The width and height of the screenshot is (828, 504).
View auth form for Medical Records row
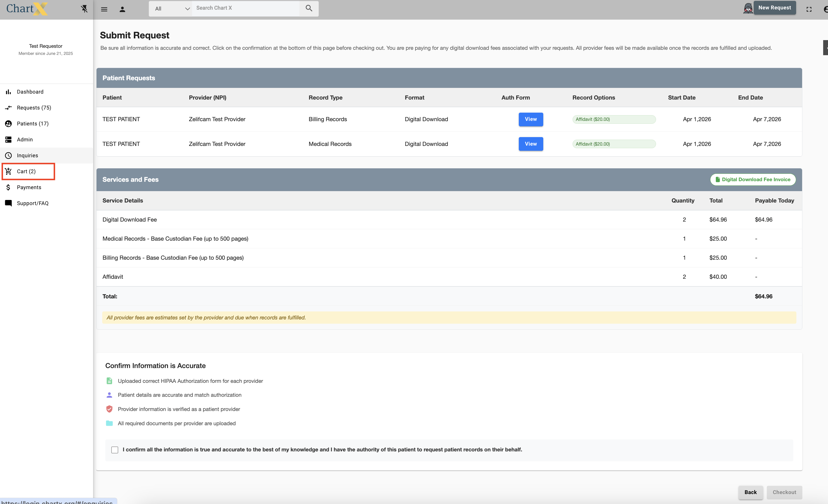531,144
